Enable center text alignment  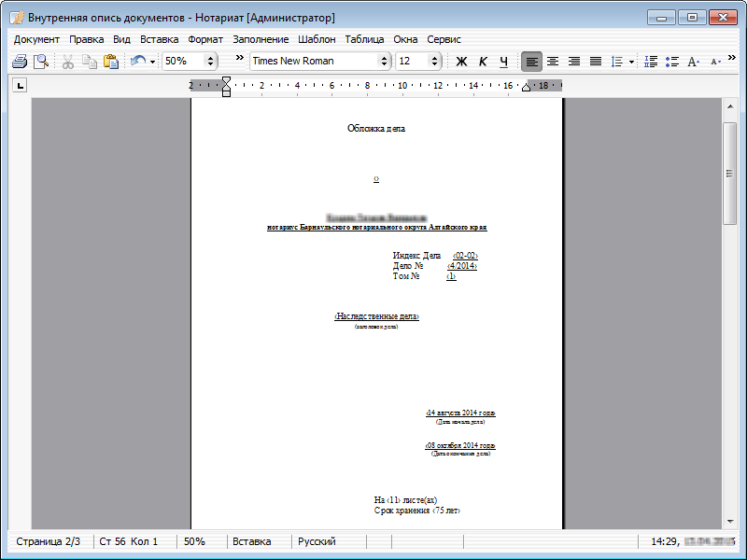pos(553,62)
